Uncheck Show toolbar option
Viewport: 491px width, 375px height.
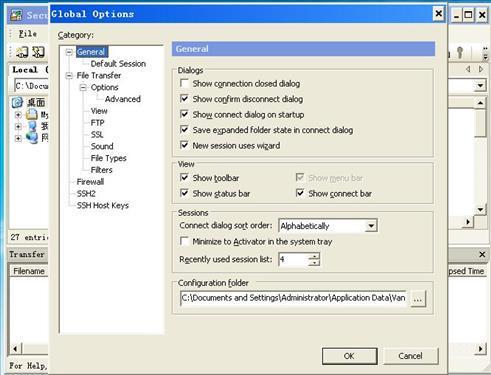tap(184, 178)
